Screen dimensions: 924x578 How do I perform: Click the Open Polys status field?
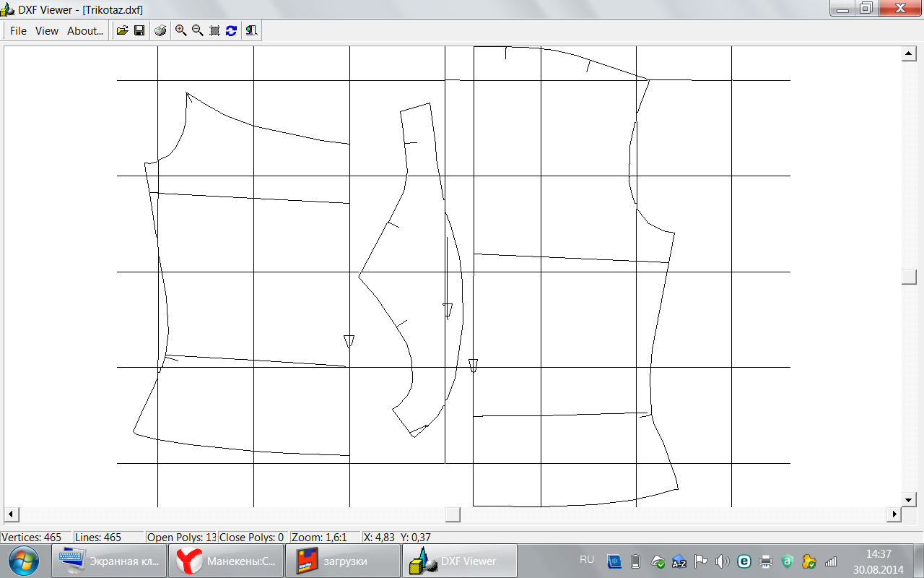(x=181, y=538)
